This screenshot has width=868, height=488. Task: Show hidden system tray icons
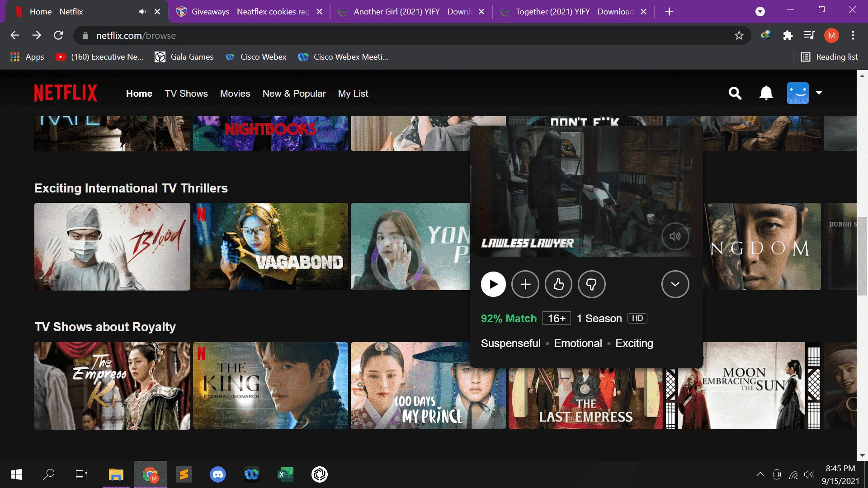pos(760,474)
